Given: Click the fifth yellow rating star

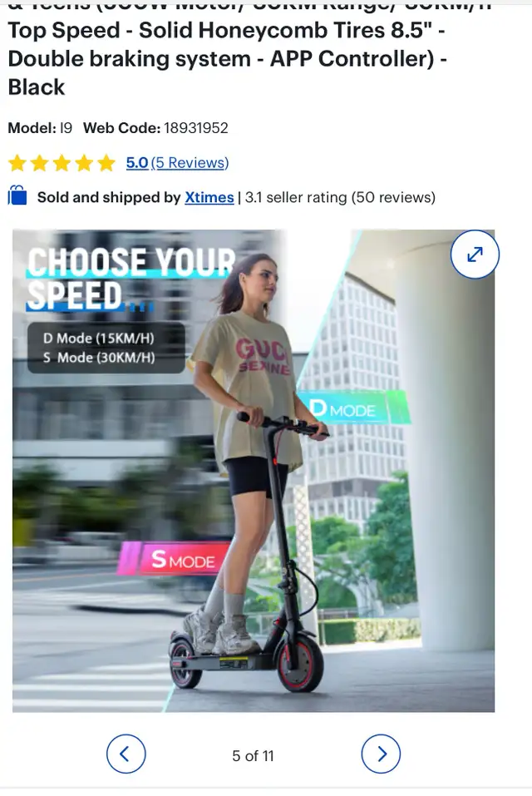Looking at the screenshot, I should pos(106,164).
